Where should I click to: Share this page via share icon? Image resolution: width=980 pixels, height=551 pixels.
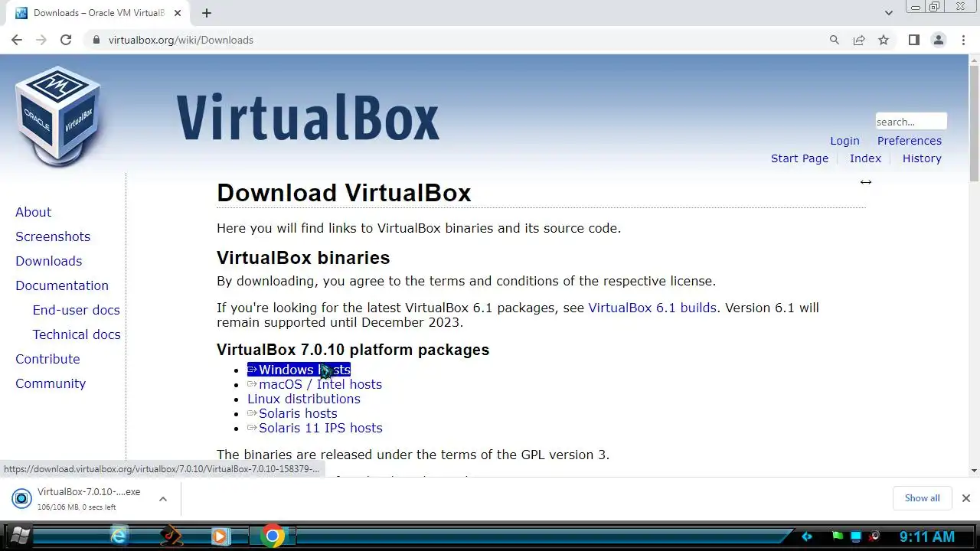[859, 40]
